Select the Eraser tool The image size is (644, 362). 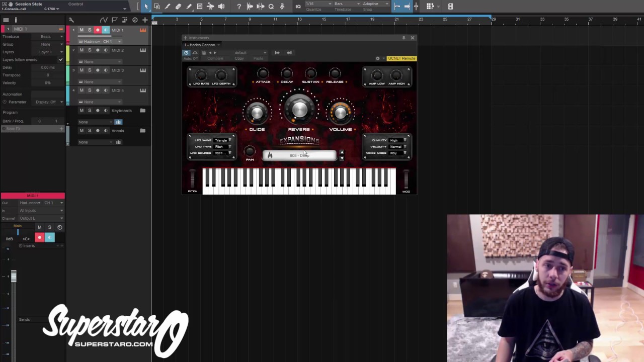click(178, 7)
